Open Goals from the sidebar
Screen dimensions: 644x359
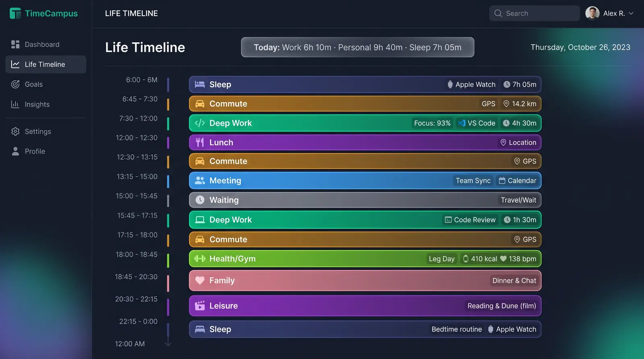coord(46,84)
